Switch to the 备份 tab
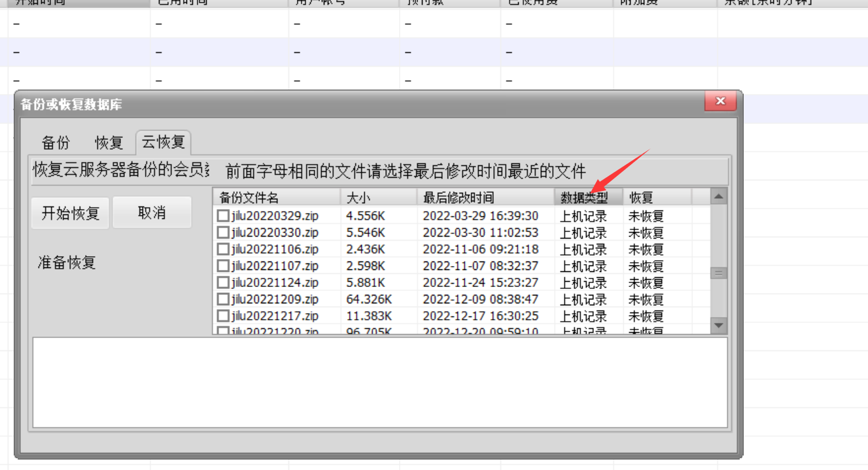The image size is (868, 470). tap(56, 143)
